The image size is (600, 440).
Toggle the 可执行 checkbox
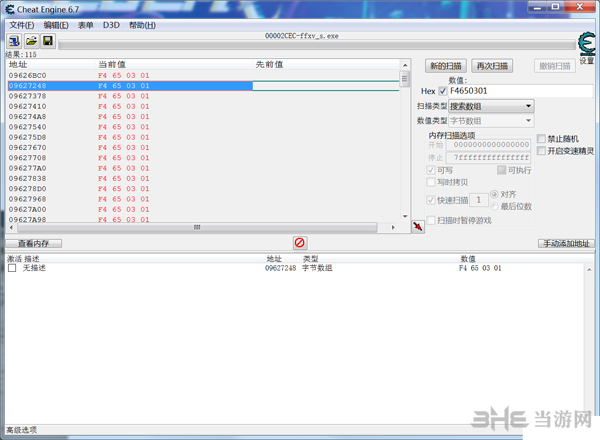coord(501,170)
